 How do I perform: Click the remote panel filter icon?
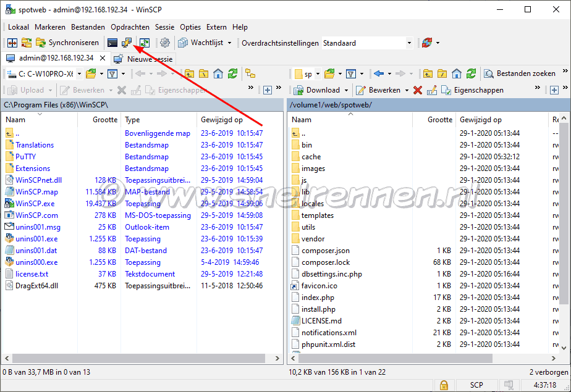351,74
